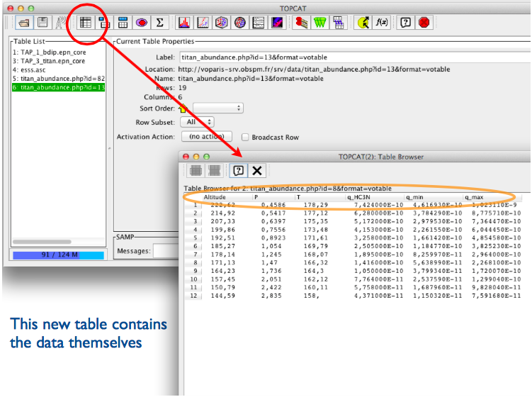Select table 3: TAP_3_titan.epn_core

point(49,61)
